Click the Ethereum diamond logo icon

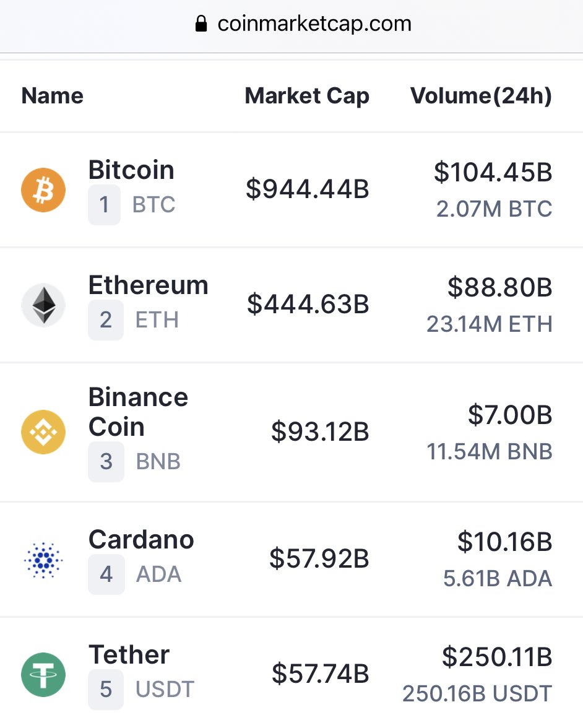(43, 305)
